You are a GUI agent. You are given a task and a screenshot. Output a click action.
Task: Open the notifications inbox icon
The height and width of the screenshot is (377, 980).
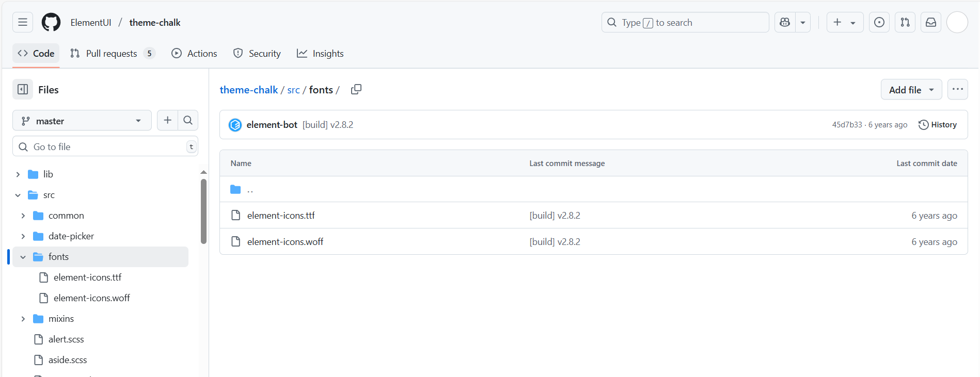tap(931, 22)
